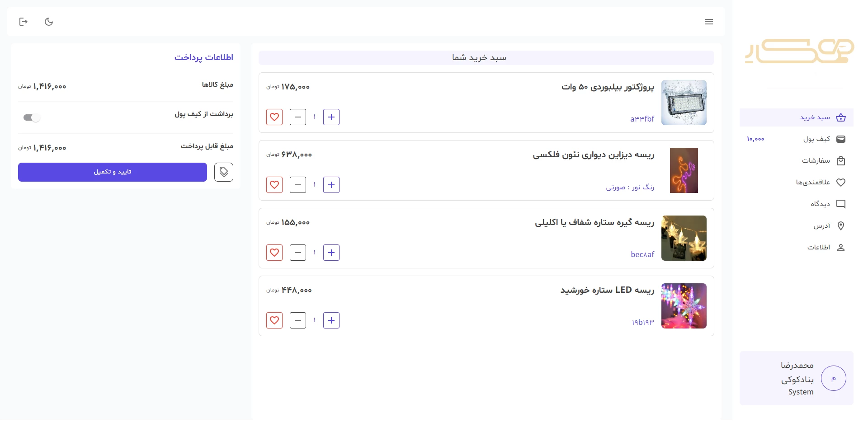
Task: Click the person icon beside اطلاعات
Action: pyautogui.click(x=841, y=248)
